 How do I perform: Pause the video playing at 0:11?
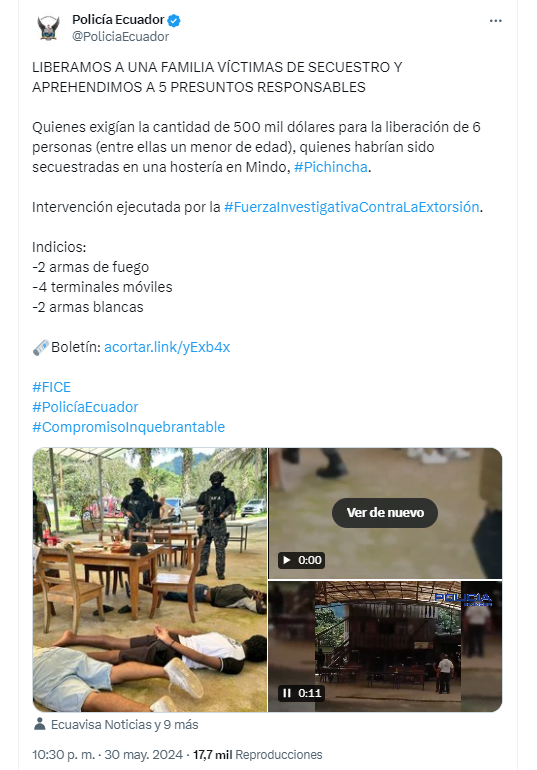coord(287,693)
